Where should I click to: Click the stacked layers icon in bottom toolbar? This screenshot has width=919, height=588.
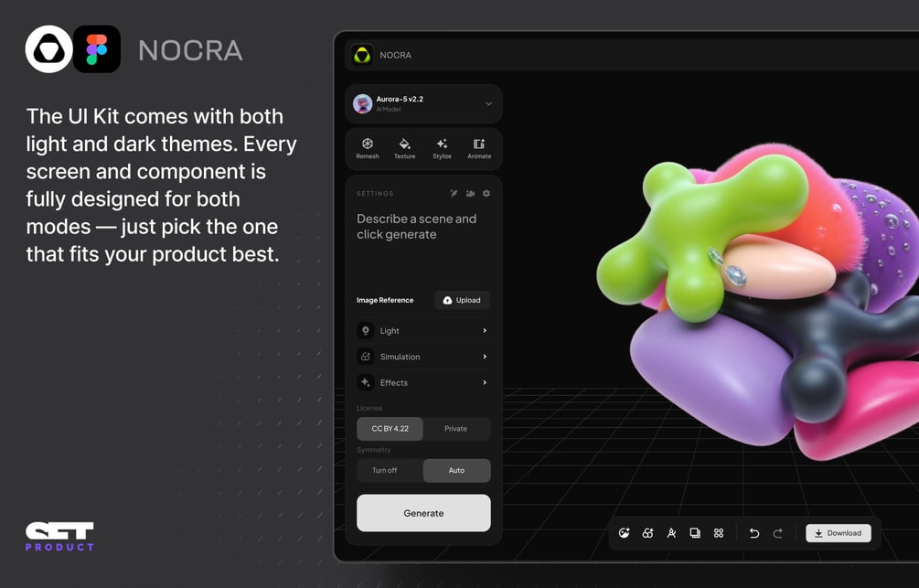point(695,533)
